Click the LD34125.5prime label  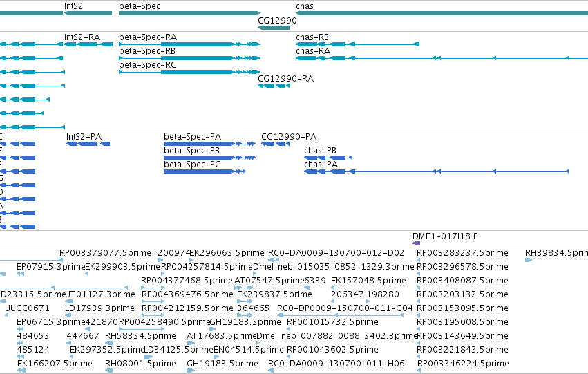[179, 350]
